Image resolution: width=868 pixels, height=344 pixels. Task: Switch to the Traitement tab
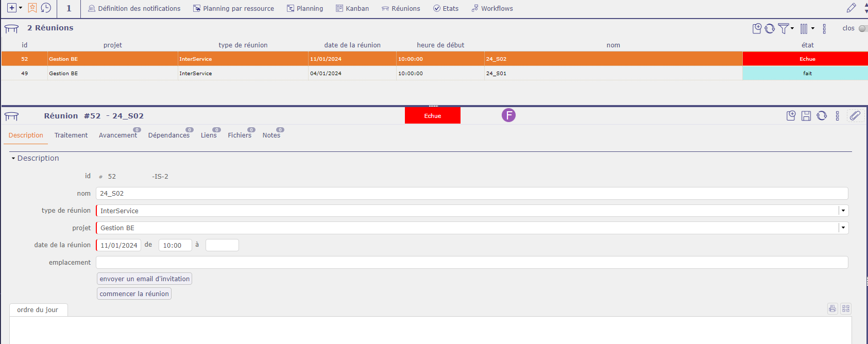pos(71,135)
